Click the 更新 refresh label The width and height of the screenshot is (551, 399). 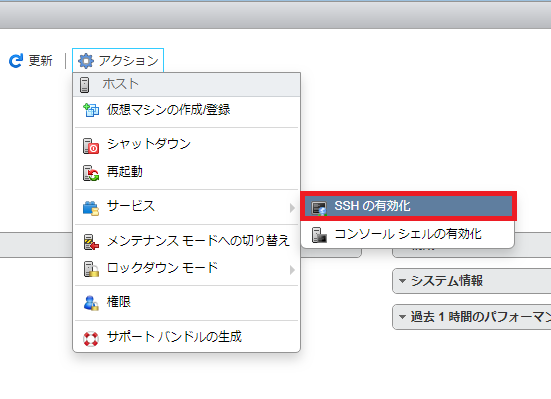tap(40, 60)
